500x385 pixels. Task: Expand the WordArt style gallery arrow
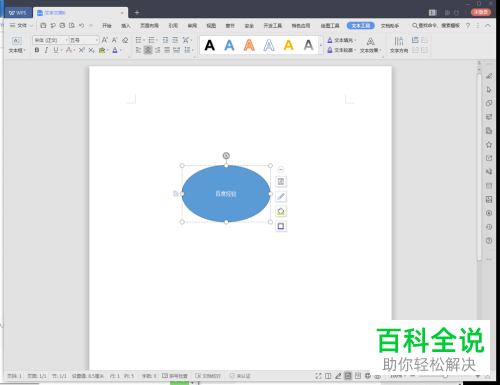[321, 45]
